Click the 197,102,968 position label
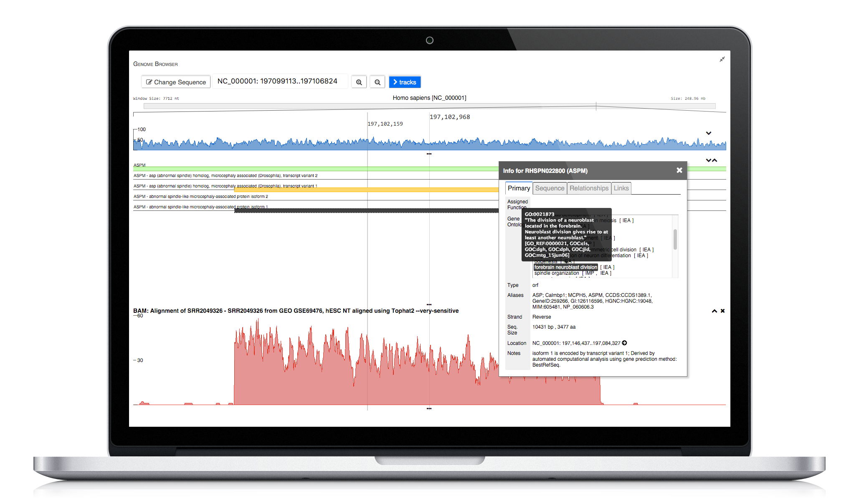The image size is (859, 504). (450, 117)
